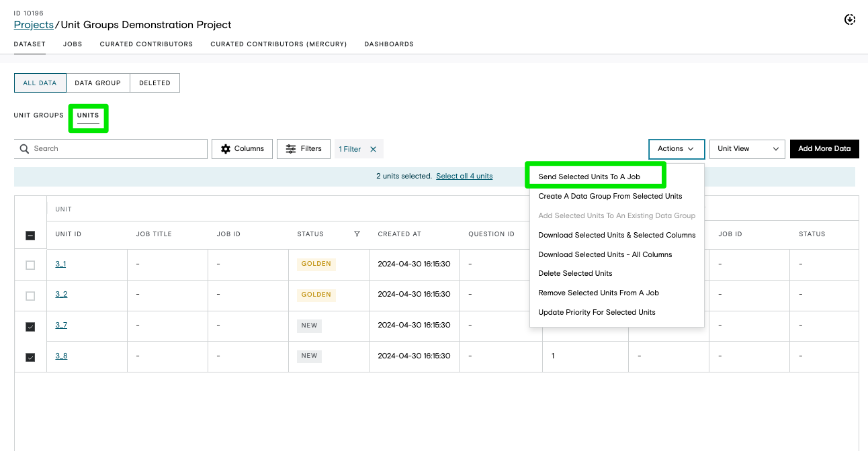868x451 pixels.
Task: Click the Add More Data button
Action: [x=824, y=149]
